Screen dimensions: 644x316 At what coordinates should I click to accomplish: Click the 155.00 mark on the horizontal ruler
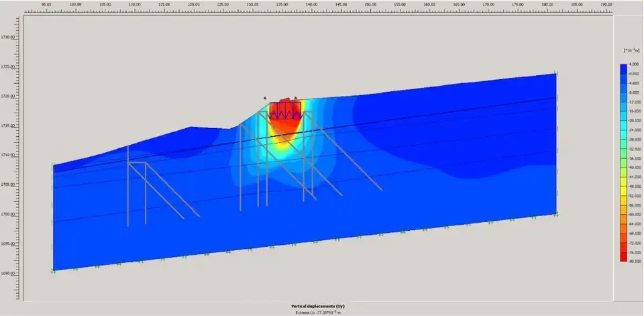click(x=400, y=4)
